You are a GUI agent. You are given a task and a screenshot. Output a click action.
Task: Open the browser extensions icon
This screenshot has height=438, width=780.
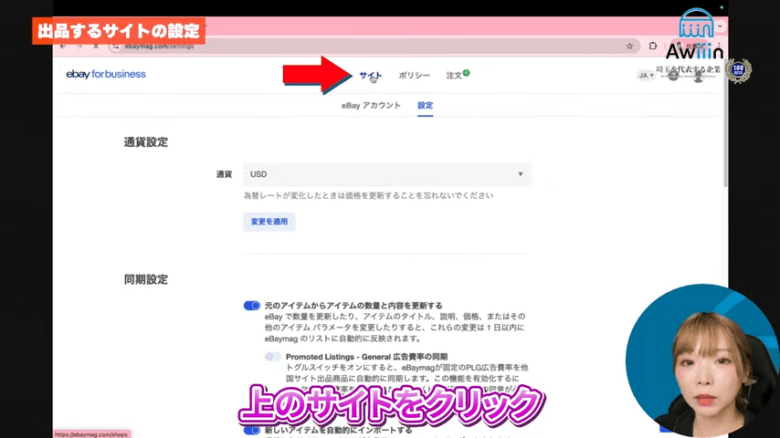[x=653, y=46]
